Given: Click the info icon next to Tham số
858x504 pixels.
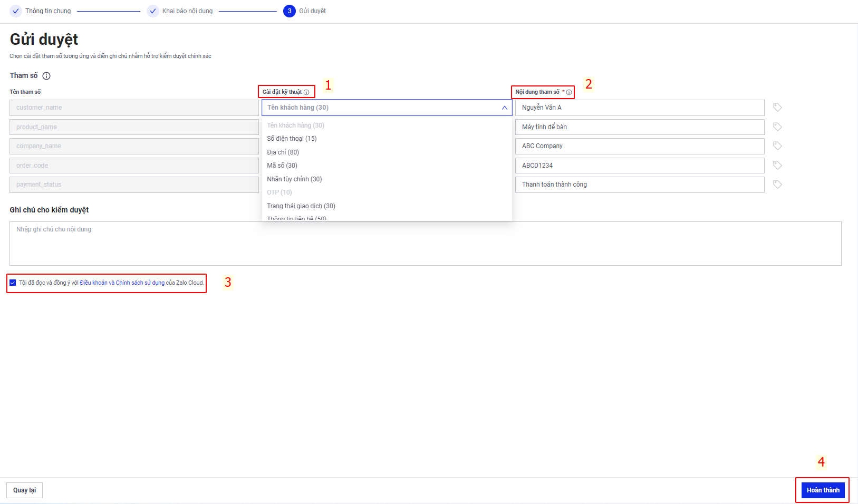Looking at the screenshot, I should point(46,76).
